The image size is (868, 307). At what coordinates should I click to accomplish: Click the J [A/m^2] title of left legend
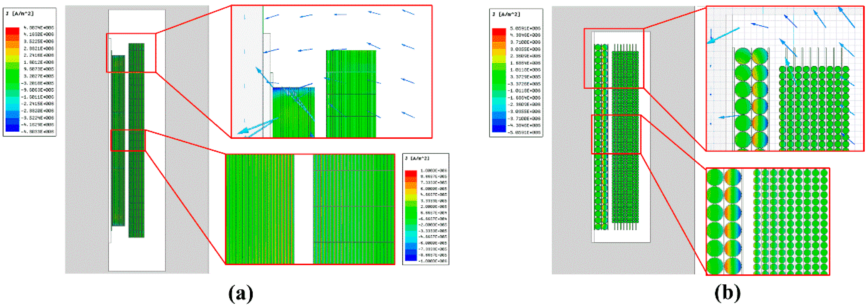(20, 14)
